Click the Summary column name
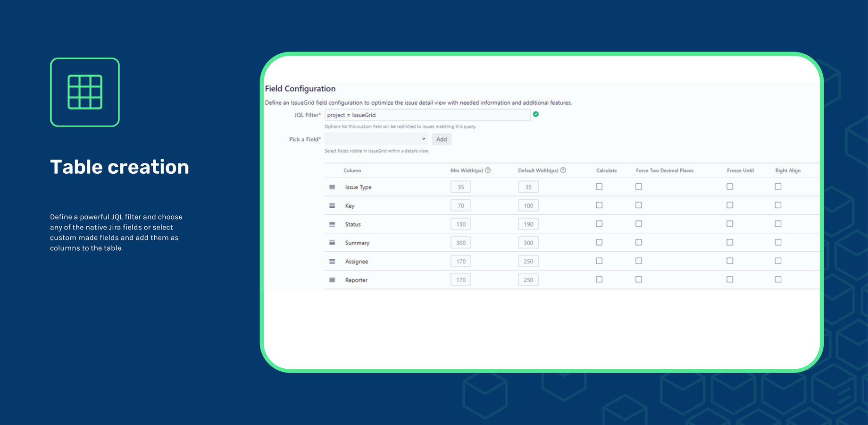Image resolution: width=868 pixels, height=425 pixels. pyautogui.click(x=357, y=243)
